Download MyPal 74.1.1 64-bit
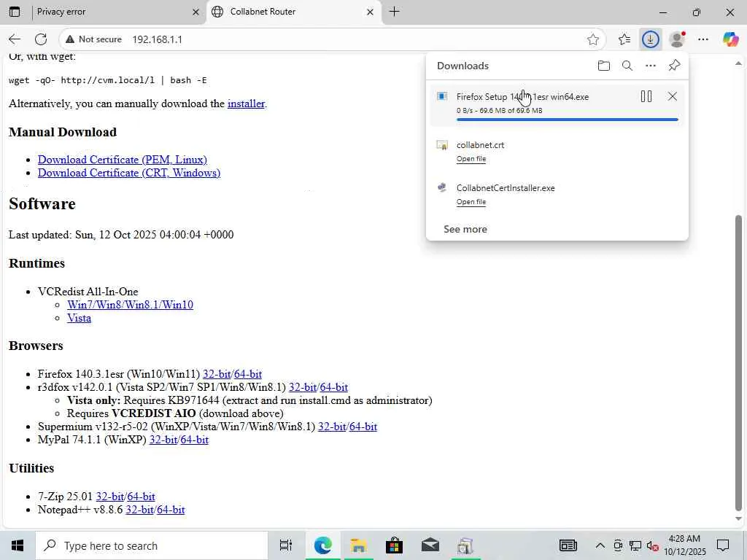Image resolution: width=747 pixels, height=560 pixels. (194, 440)
